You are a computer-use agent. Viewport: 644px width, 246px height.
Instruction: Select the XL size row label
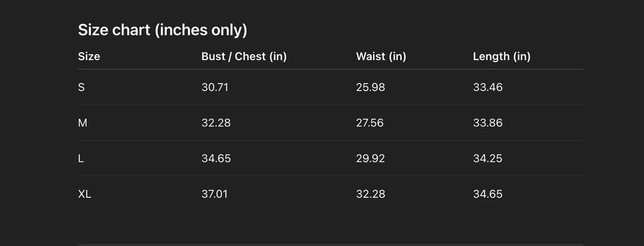(x=84, y=194)
